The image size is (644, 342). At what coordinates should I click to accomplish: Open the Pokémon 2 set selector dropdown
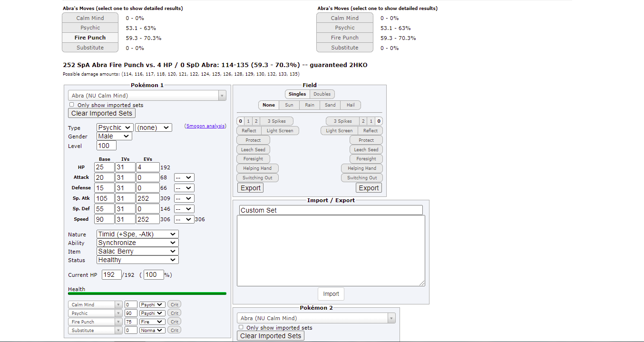tap(316, 318)
